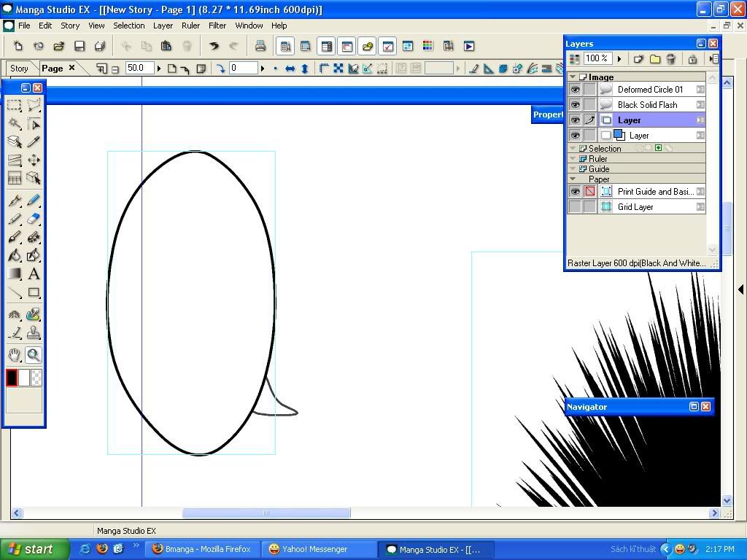Select the Magic Wand tool

point(15,124)
